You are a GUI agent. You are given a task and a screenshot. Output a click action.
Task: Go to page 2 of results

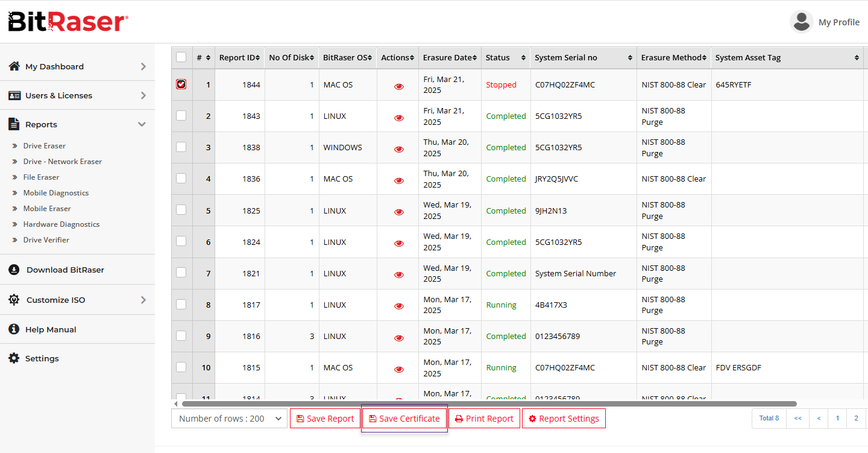coord(856,418)
